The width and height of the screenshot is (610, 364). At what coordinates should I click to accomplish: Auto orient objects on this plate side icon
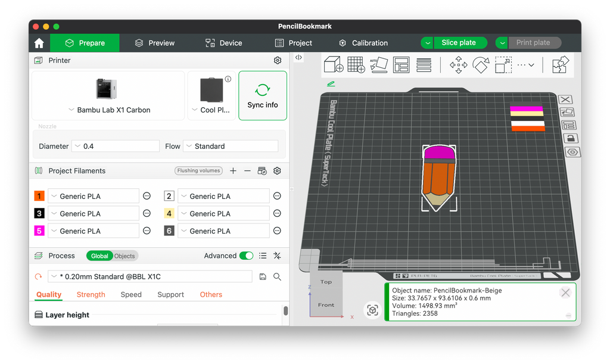[567, 113]
